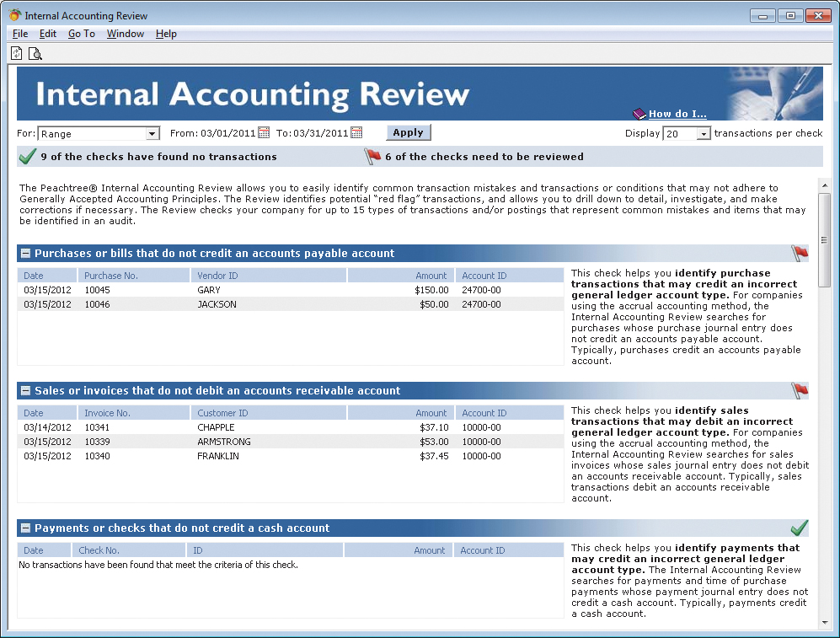This screenshot has width=840, height=638.
Task: Click the scrollbar up arrow
Action: tap(825, 185)
